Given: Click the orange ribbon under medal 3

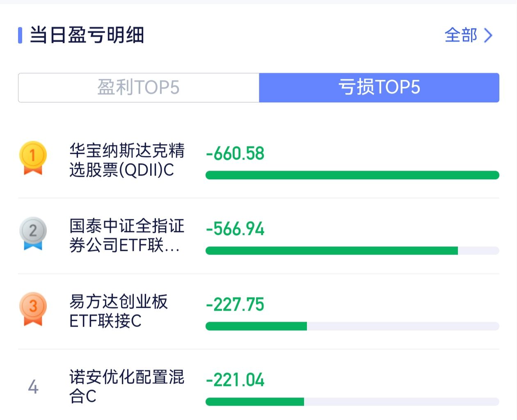Looking at the screenshot, I should coord(33,323).
